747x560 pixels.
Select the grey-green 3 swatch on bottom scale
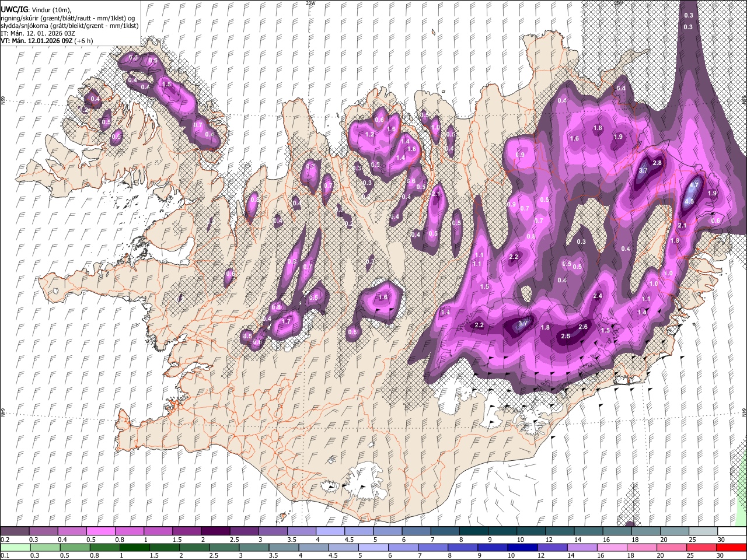[254, 547]
